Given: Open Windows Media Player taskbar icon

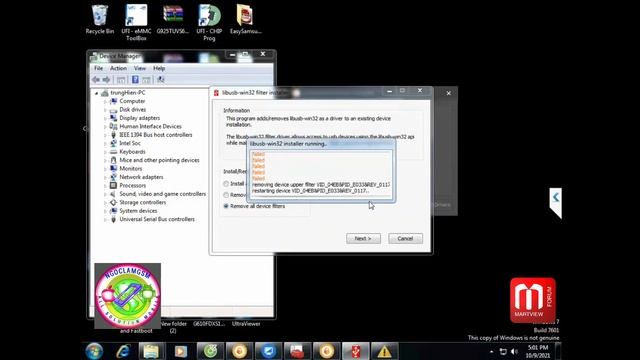Looking at the screenshot, I should [181, 351].
